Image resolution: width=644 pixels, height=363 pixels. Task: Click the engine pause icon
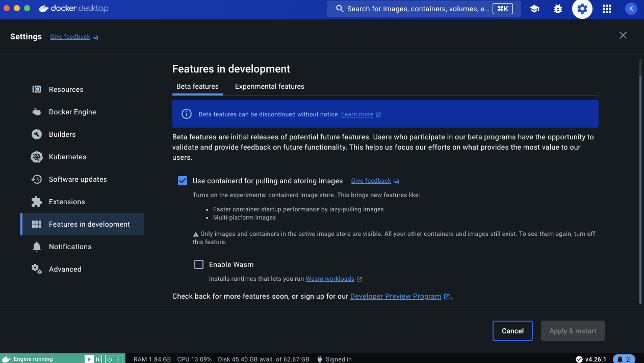(x=98, y=359)
